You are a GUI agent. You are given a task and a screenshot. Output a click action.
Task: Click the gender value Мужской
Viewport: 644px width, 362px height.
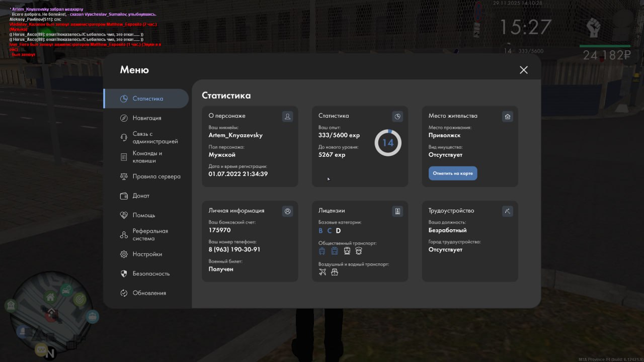pos(222,155)
